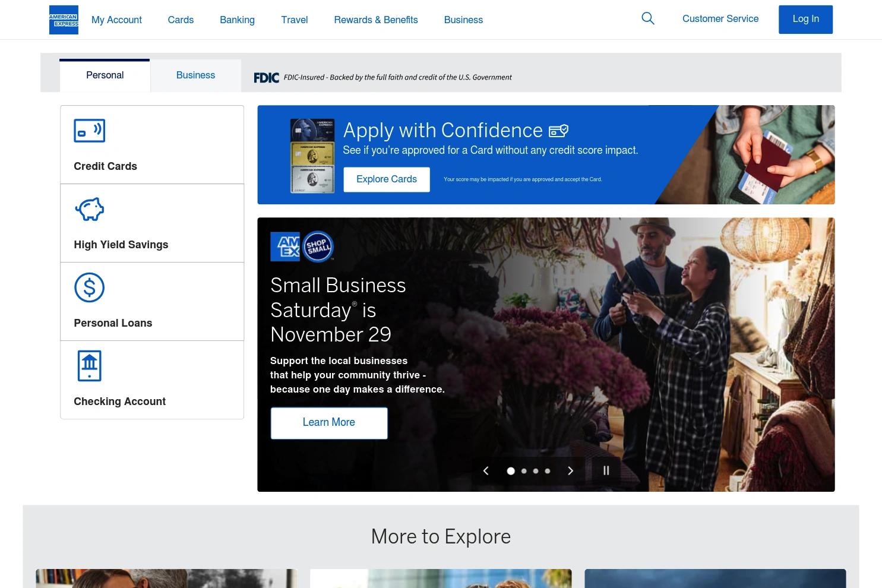Go to previous carousel slide
Viewport: 882px width, 588px height.
[486, 471]
